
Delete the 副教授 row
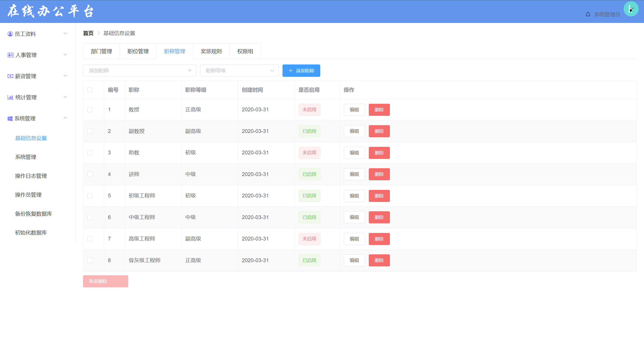coord(379,131)
